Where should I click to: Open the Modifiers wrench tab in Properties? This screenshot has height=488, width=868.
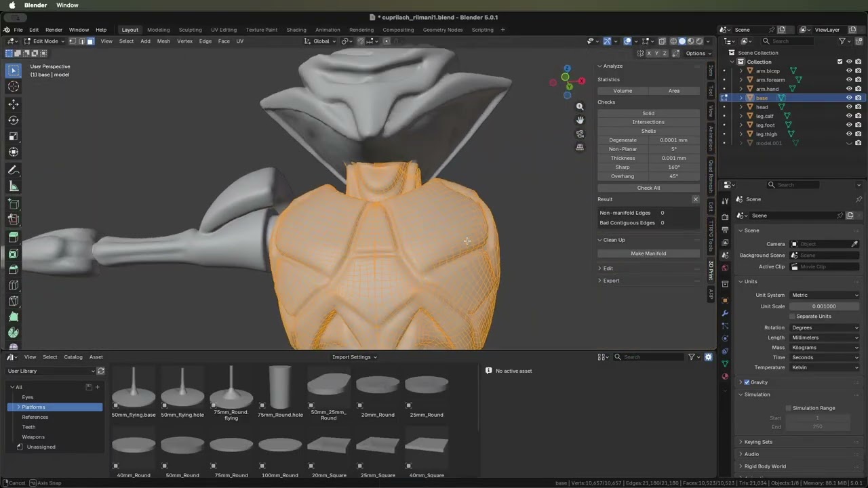(x=725, y=313)
